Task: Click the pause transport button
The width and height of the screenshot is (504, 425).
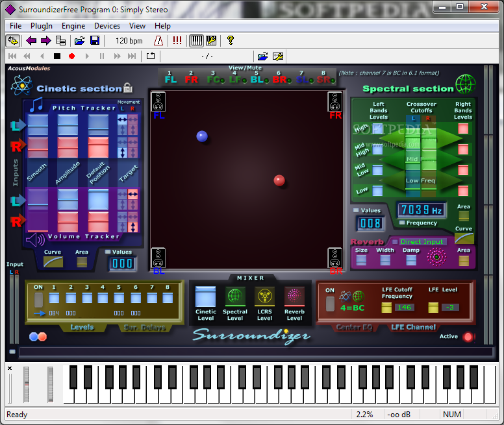Action: [x=102, y=56]
